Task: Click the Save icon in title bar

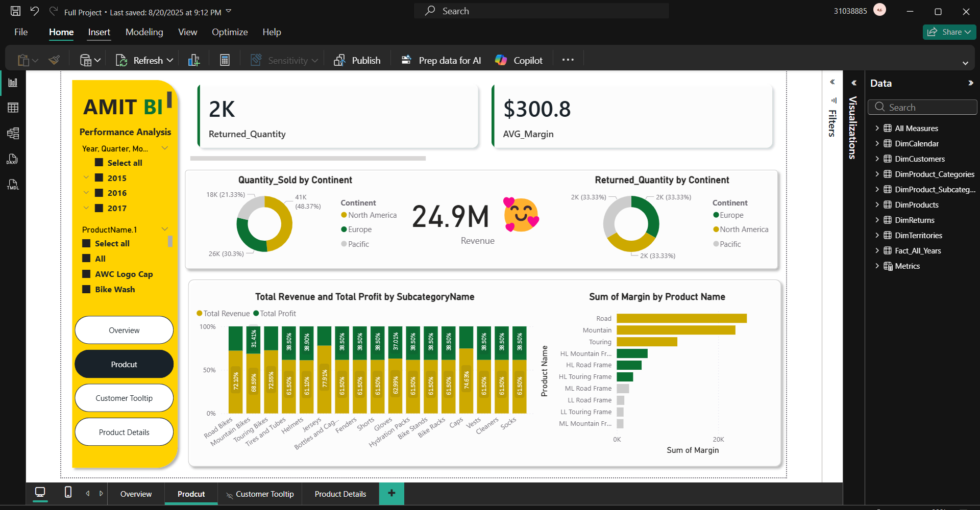Action: [16, 11]
